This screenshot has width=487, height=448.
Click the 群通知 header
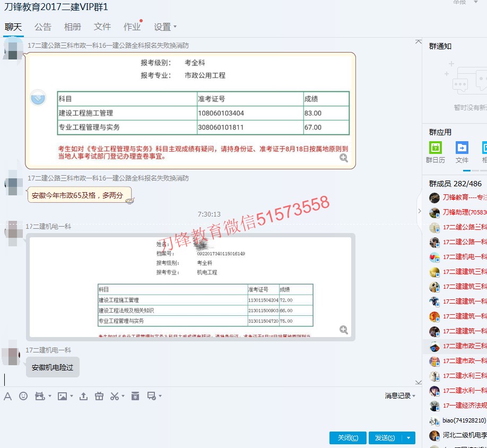tap(440, 46)
